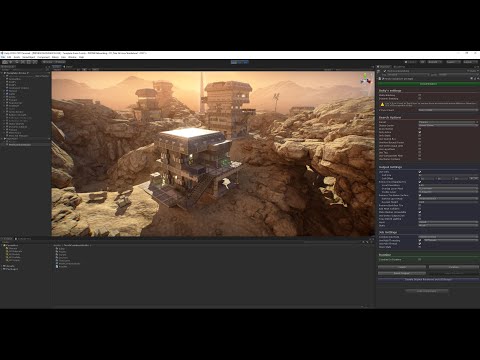The image size is (480, 360).
Task: Click the Collab button in toolbar
Action: click(411, 62)
